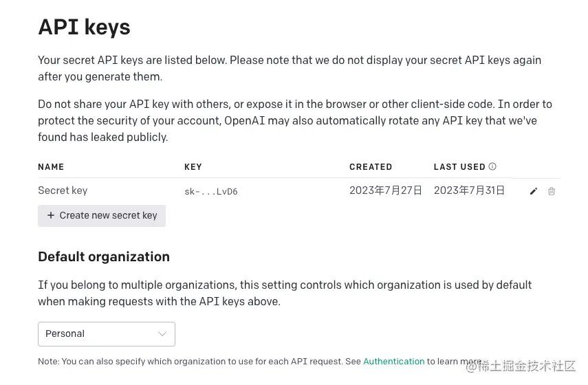Viewport: 588px width, 385px height.
Task: Click the KEY column header
Action: pyautogui.click(x=193, y=167)
